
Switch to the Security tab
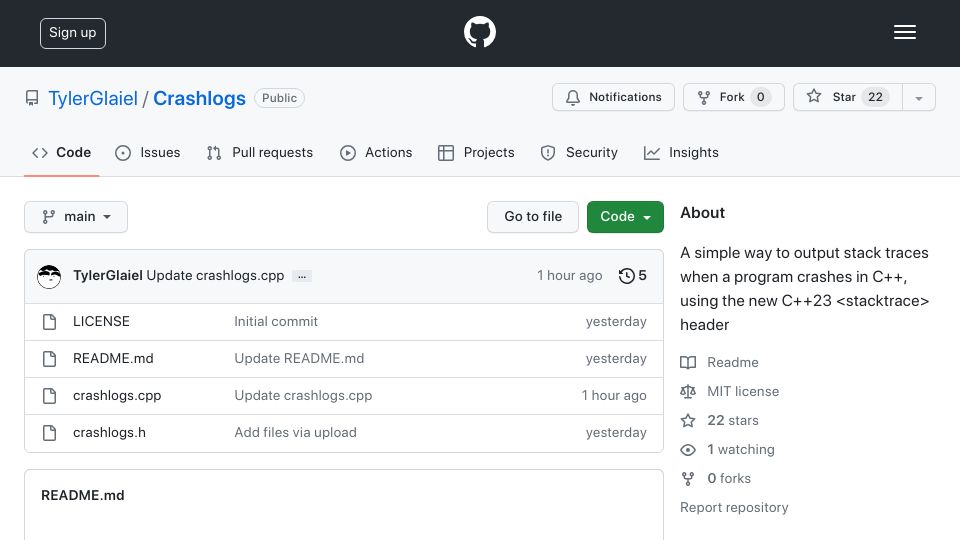tap(579, 152)
